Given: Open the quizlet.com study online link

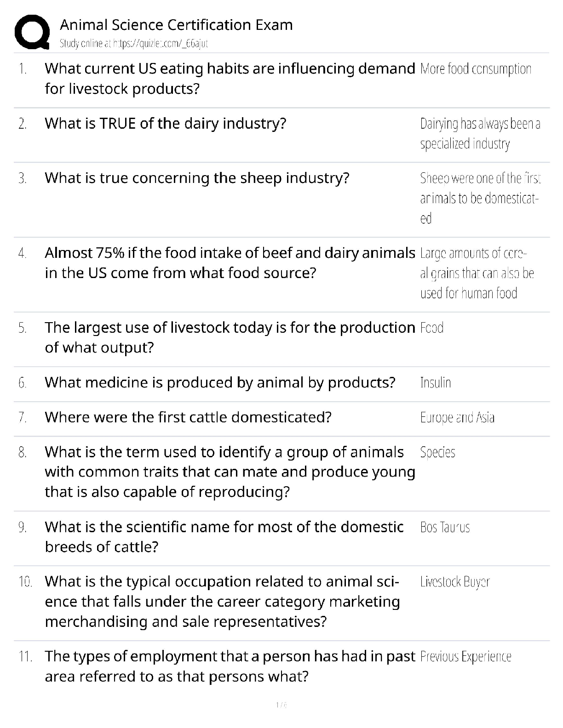Looking at the screenshot, I should 134,44.
